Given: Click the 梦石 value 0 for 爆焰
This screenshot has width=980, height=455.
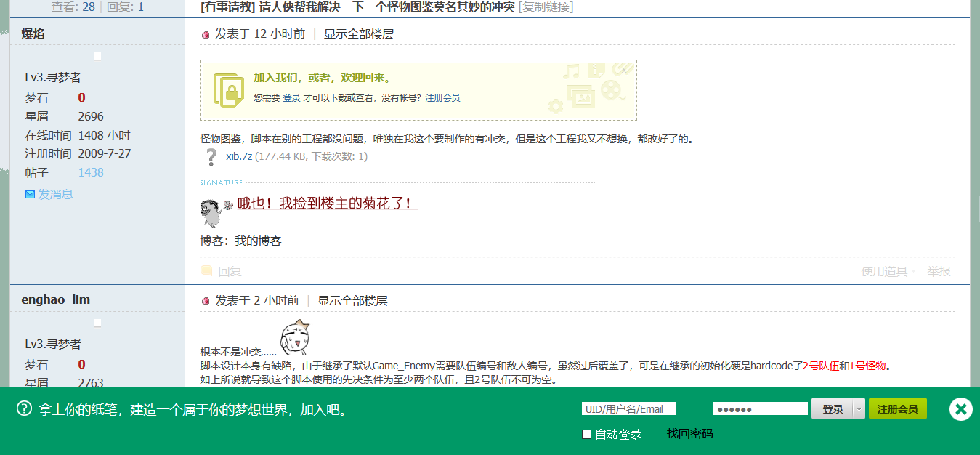Looking at the screenshot, I should (82, 97).
